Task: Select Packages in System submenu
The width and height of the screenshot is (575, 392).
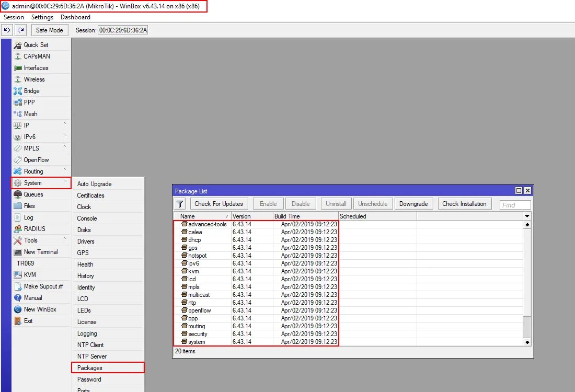Action: point(108,368)
